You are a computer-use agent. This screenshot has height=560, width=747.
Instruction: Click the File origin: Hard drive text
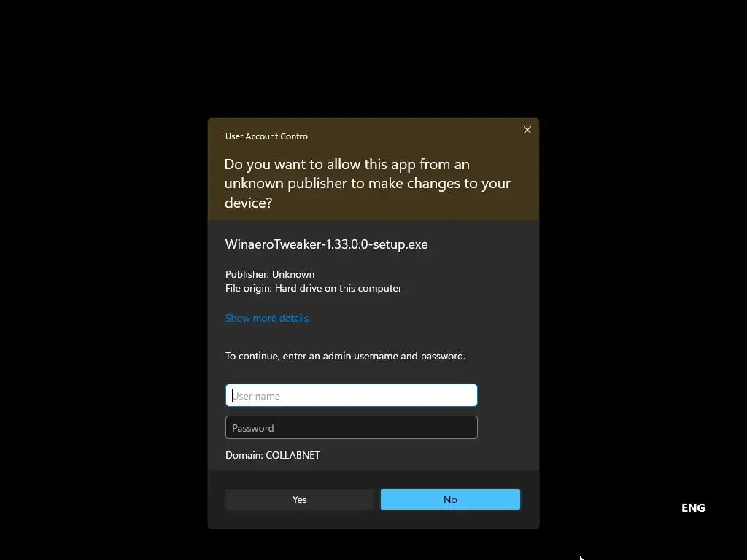click(314, 289)
